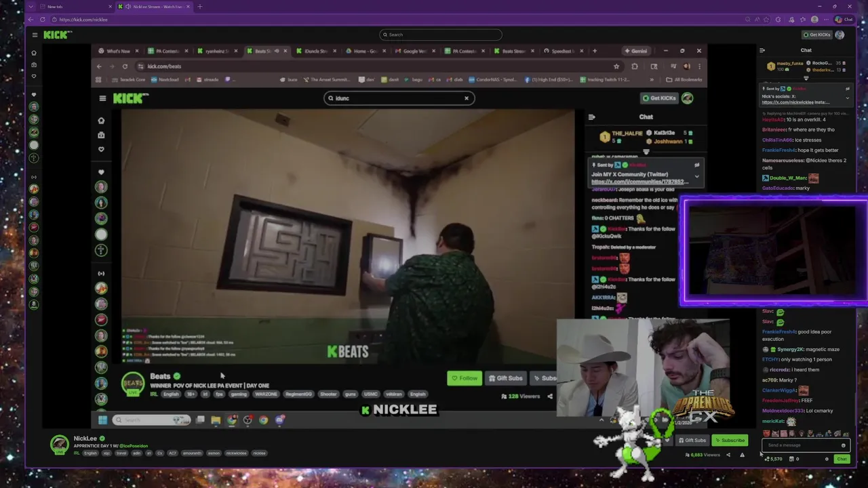Subscribe to NickLee channel

point(730,441)
